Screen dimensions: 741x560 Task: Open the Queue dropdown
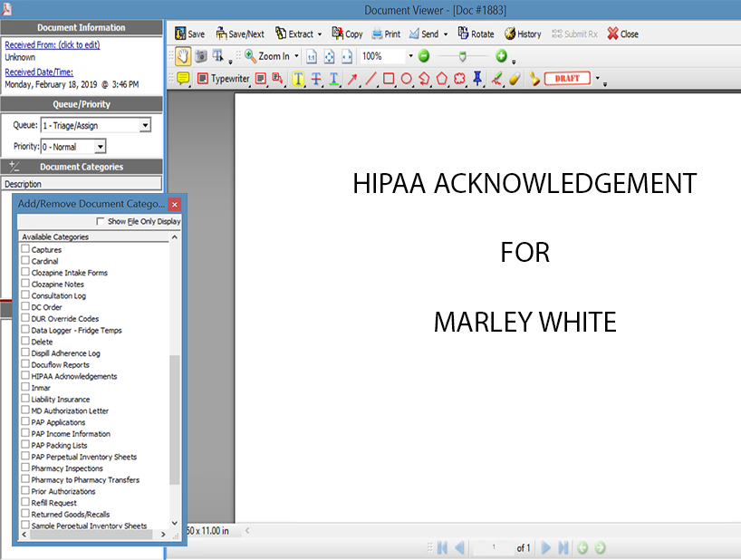(x=145, y=126)
